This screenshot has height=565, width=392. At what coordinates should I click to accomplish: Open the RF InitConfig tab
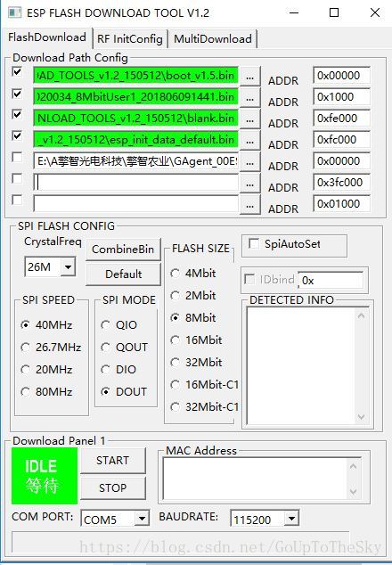pos(130,39)
